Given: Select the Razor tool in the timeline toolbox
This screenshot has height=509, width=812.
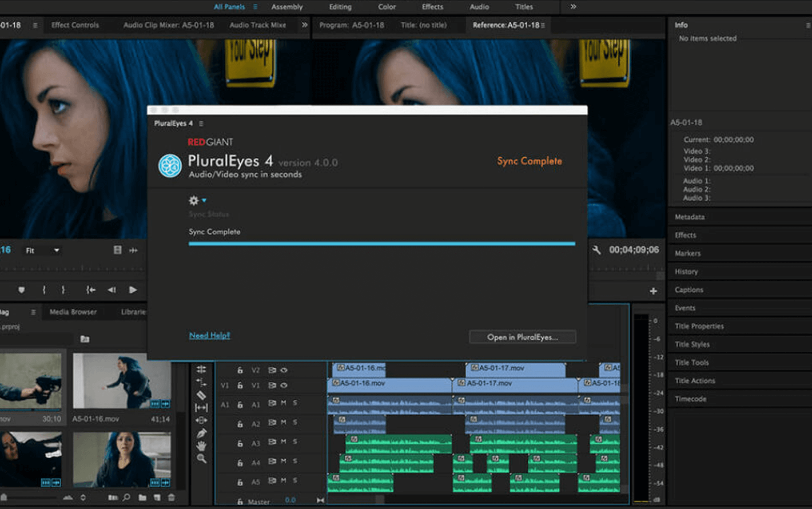Looking at the screenshot, I should point(201,395).
